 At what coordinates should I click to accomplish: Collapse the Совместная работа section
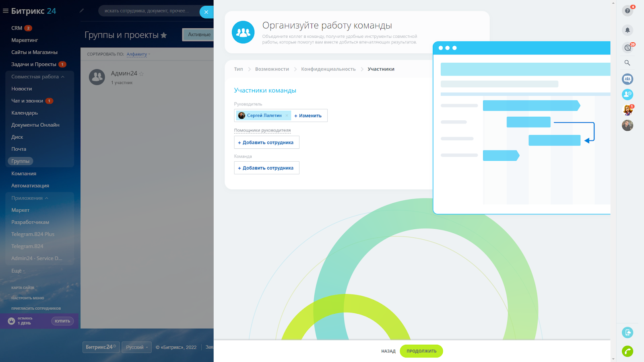[x=38, y=77]
